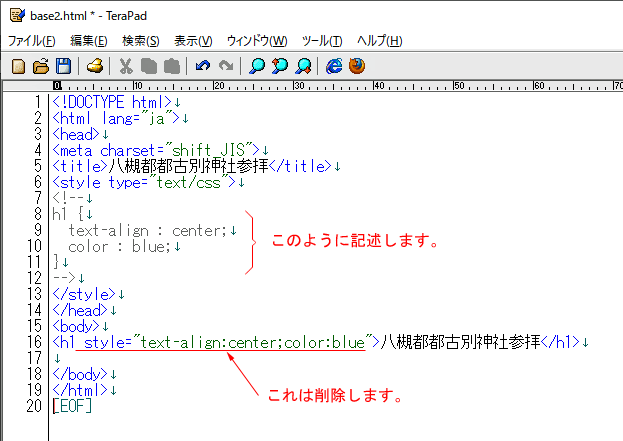Click line number 16 in the gutter
The width and height of the screenshot is (623, 441).
(x=34, y=342)
